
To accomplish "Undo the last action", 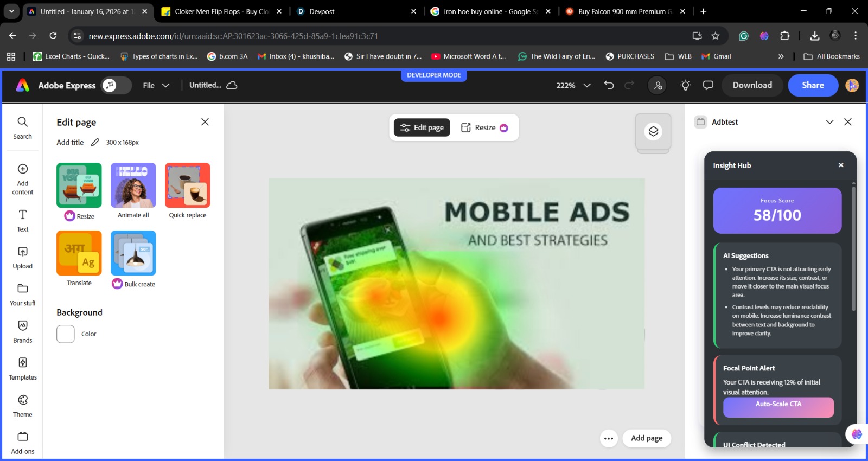I will click(609, 85).
